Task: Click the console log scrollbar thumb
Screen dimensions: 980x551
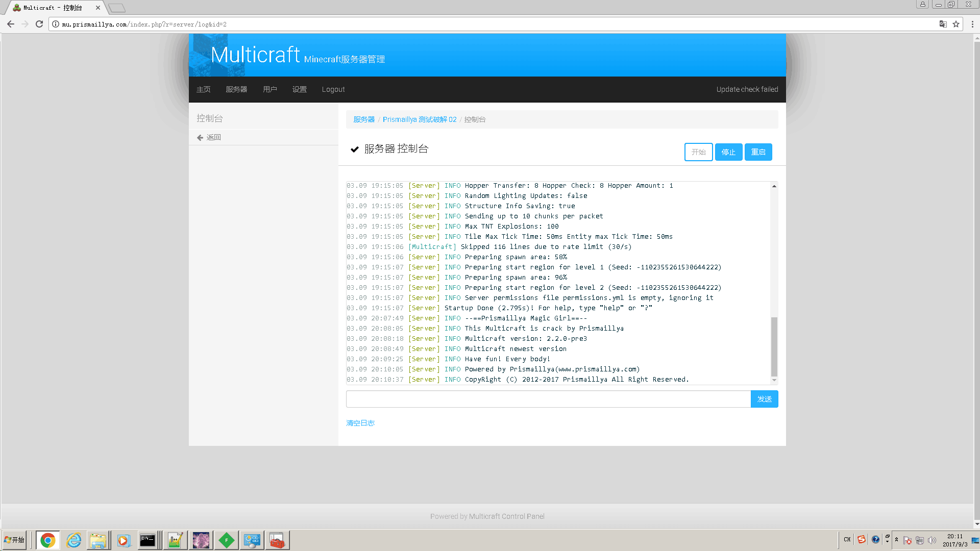Action: click(774, 346)
